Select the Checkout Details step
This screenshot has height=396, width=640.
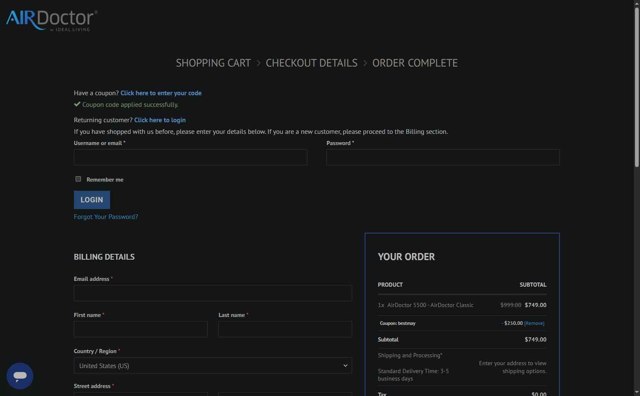tap(311, 63)
